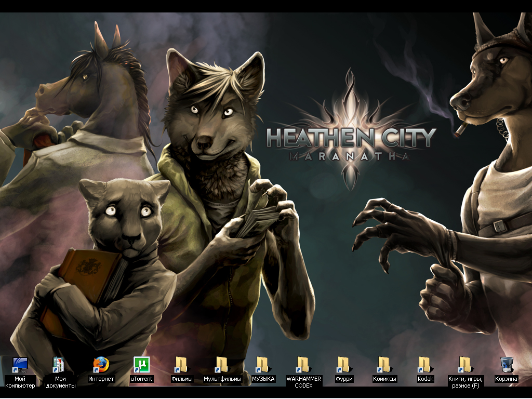Open the Комиксы folder shortcut
This screenshot has height=399, width=532.
(384, 365)
